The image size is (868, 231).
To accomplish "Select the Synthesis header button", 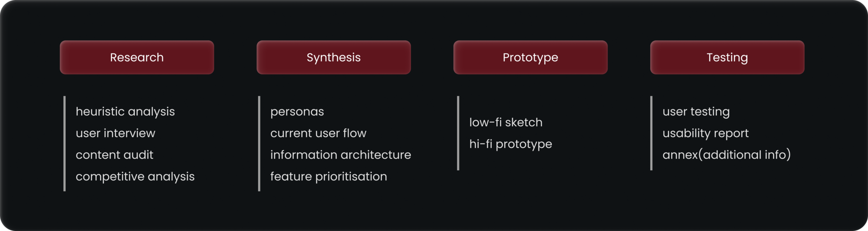I will point(333,57).
